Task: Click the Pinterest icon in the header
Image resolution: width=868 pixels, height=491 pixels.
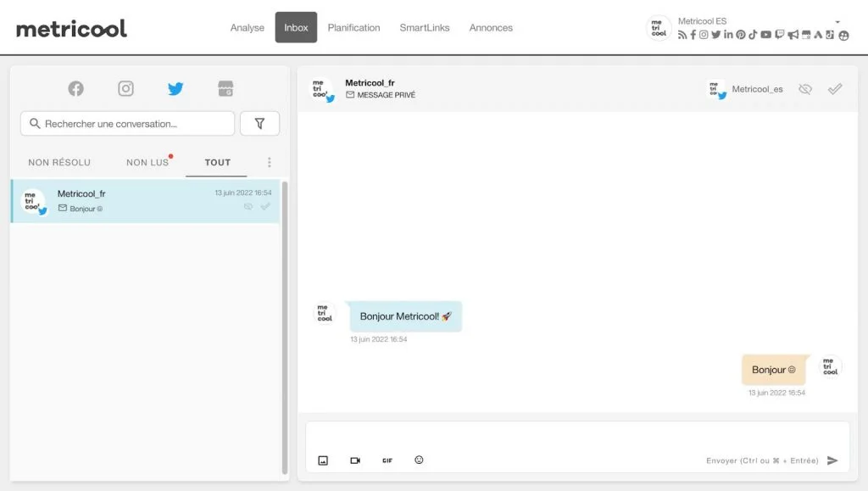Action: pyautogui.click(x=741, y=35)
